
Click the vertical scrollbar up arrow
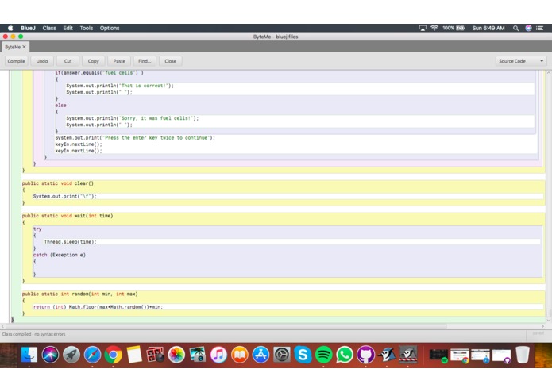548,72
